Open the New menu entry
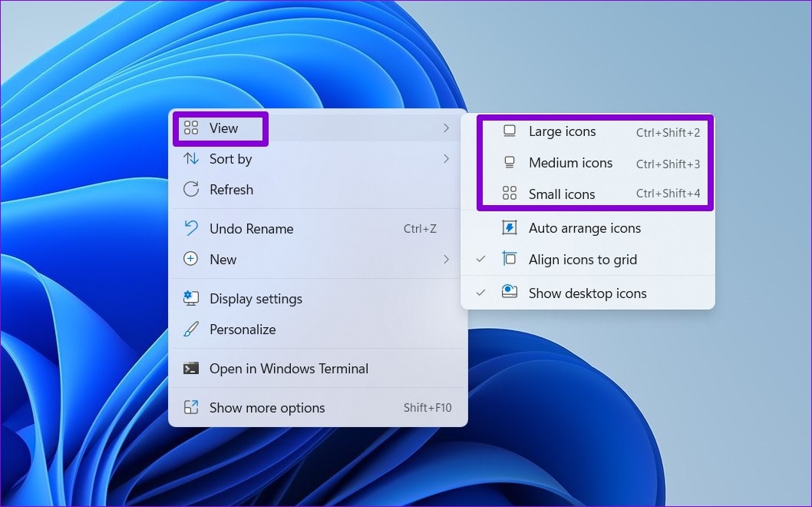The height and width of the screenshot is (507, 812). 318,259
